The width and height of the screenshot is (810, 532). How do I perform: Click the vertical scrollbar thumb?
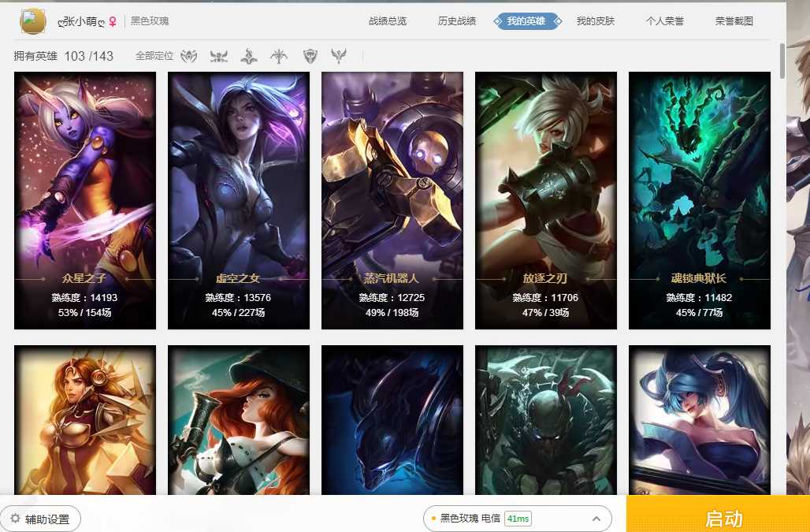pos(782,61)
